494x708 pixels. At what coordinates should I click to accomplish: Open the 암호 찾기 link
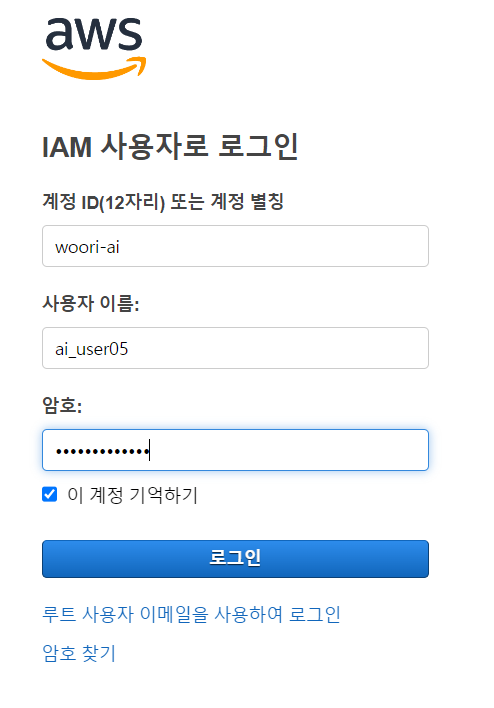point(79,653)
